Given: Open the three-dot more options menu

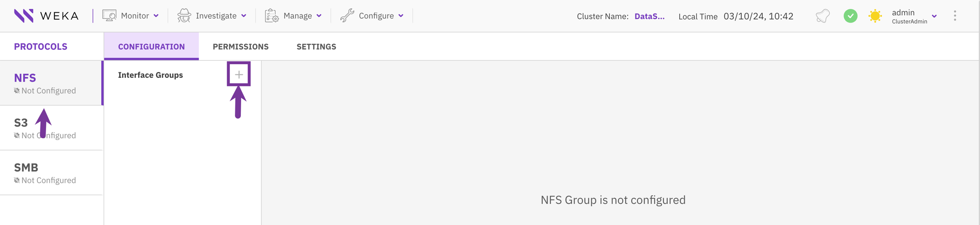Looking at the screenshot, I should [x=955, y=16].
